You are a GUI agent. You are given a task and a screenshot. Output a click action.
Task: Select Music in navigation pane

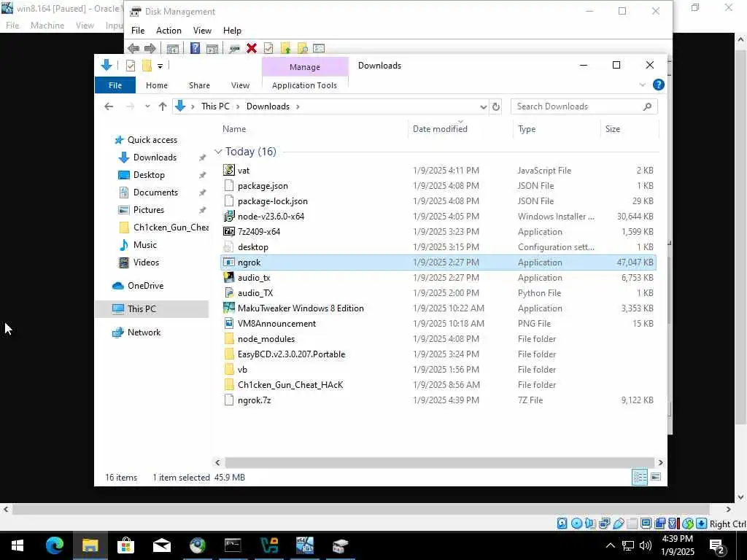[x=145, y=245]
